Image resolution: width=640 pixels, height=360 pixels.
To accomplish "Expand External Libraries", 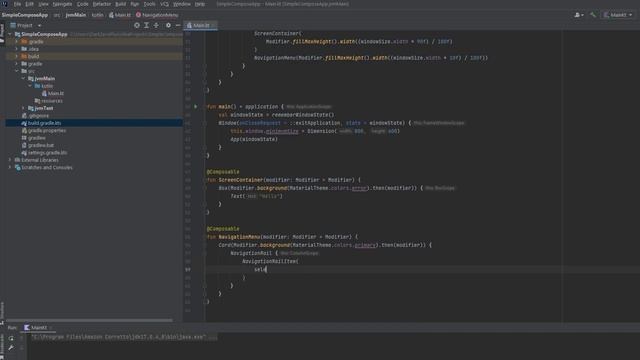I will coord(10,160).
